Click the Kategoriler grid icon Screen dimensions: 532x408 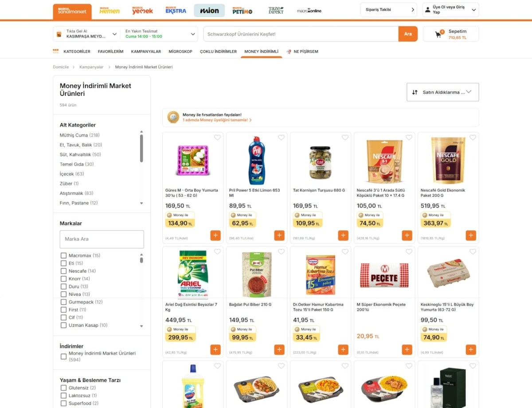click(55, 51)
